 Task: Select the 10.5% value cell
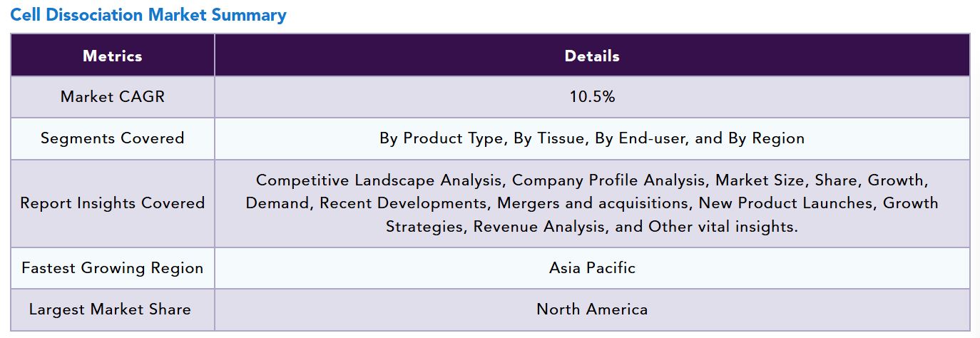[592, 97]
